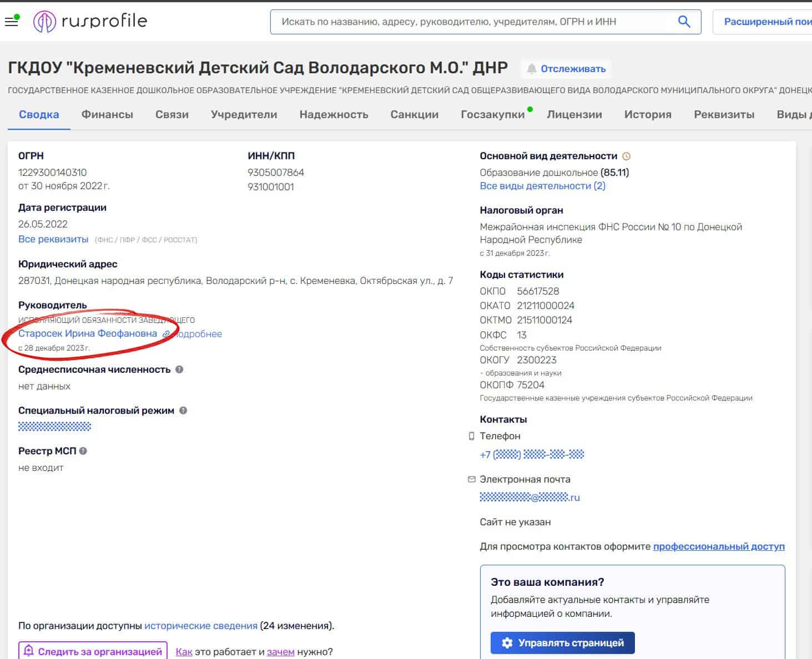Image resolution: width=812 pixels, height=659 pixels.
Task: Open the Учредители tab
Action: [x=244, y=114]
